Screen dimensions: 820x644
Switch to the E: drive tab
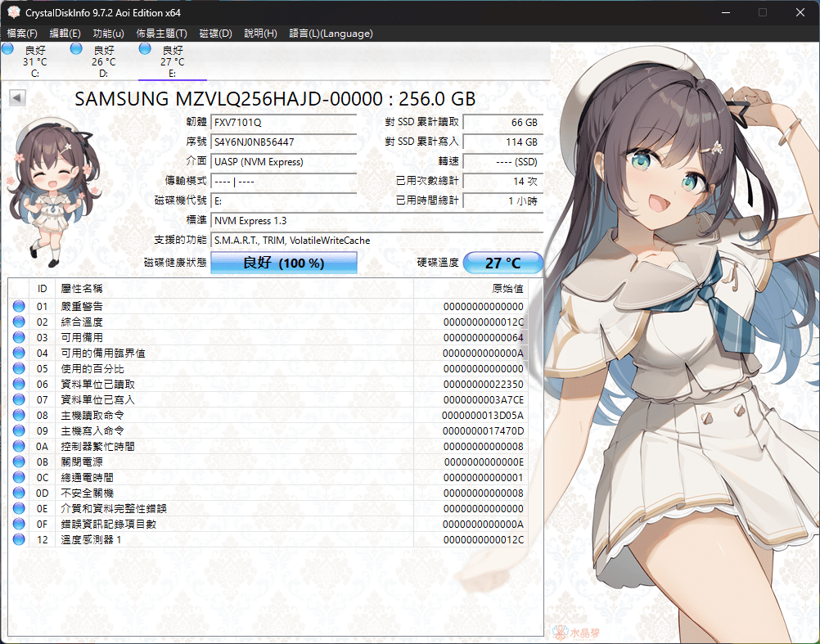click(173, 61)
